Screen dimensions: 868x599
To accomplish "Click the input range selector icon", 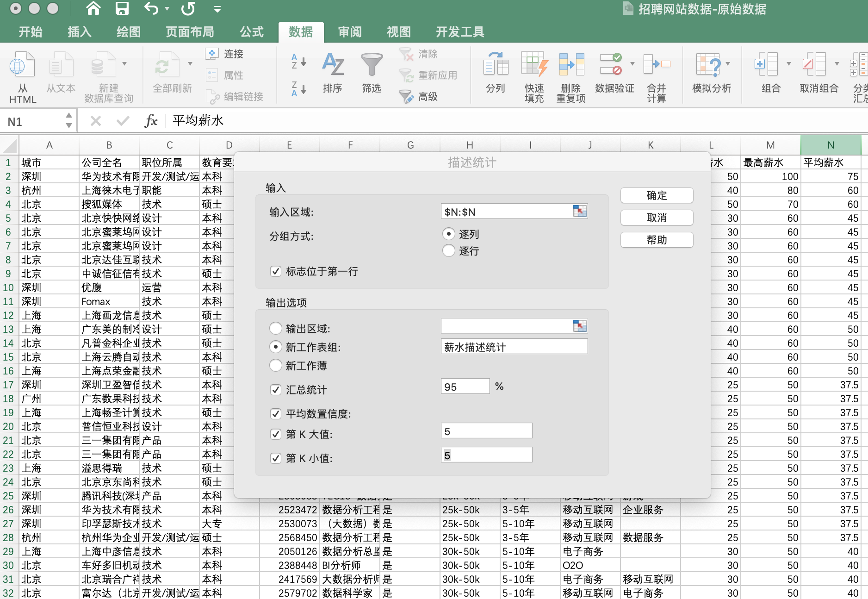I will [580, 212].
